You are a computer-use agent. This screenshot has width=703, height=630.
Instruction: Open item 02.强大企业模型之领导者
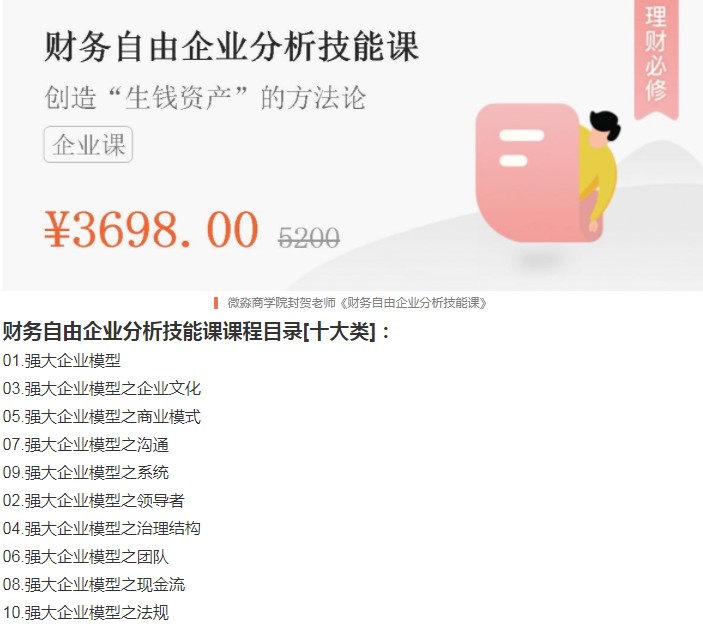point(94,500)
